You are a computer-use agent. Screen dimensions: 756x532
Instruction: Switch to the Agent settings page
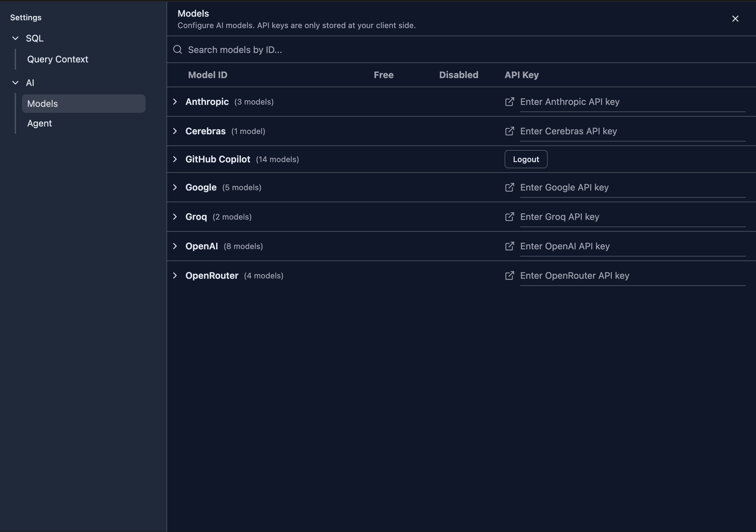(40, 123)
